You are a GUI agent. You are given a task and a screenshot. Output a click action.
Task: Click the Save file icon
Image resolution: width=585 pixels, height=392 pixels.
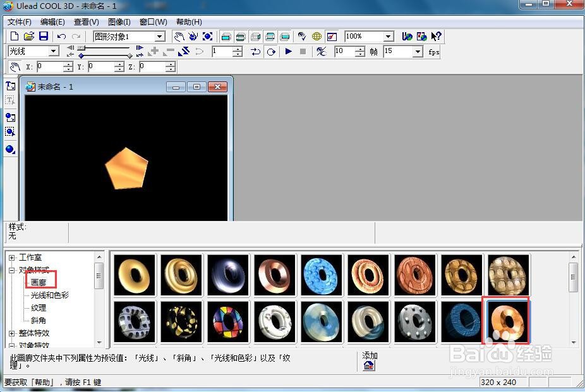(x=44, y=36)
